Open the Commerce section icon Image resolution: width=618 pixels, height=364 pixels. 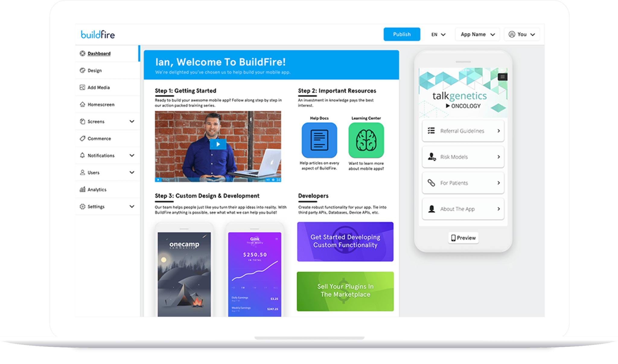point(82,138)
